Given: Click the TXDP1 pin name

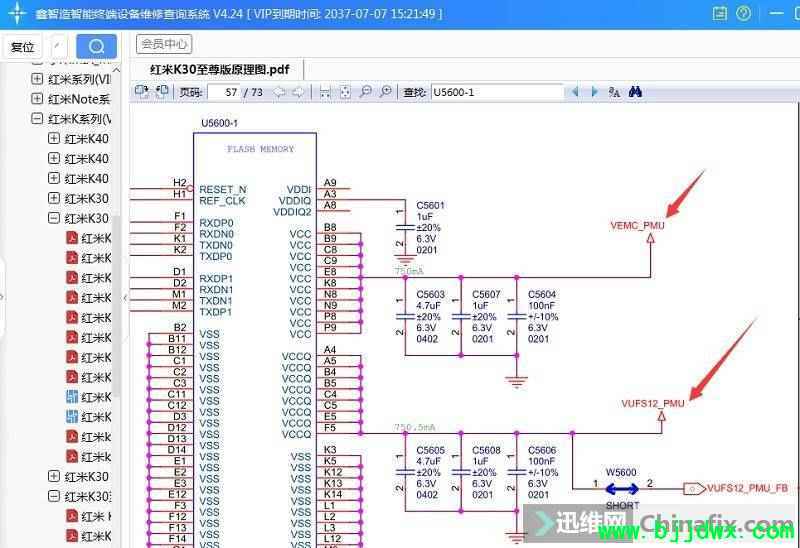Looking at the screenshot, I should click(x=216, y=312).
